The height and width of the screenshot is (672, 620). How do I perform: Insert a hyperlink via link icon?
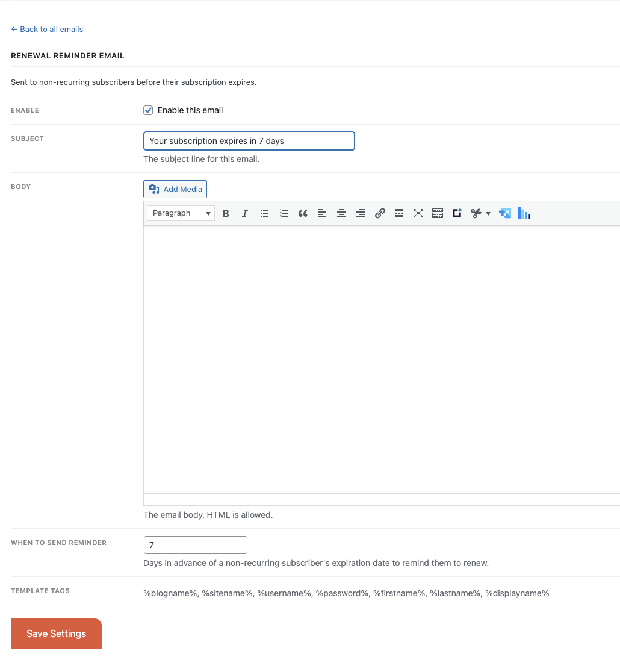(x=380, y=213)
